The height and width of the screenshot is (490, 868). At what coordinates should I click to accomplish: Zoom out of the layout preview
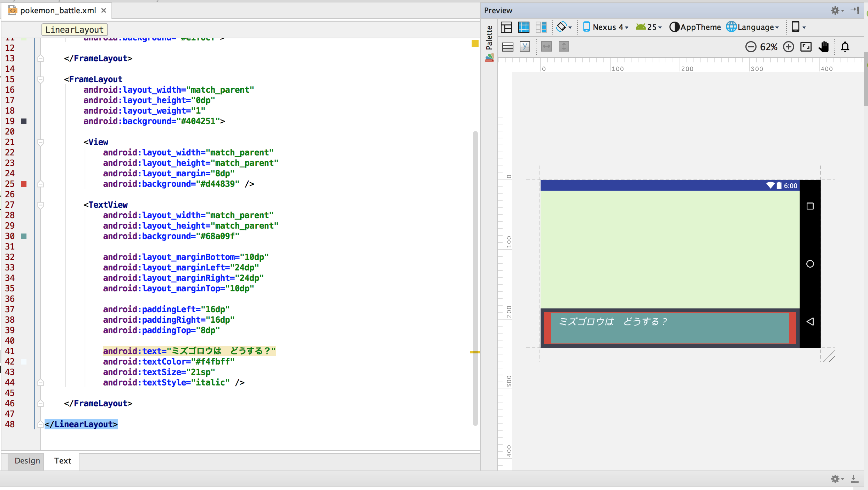pyautogui.click(x=751, y=46)
